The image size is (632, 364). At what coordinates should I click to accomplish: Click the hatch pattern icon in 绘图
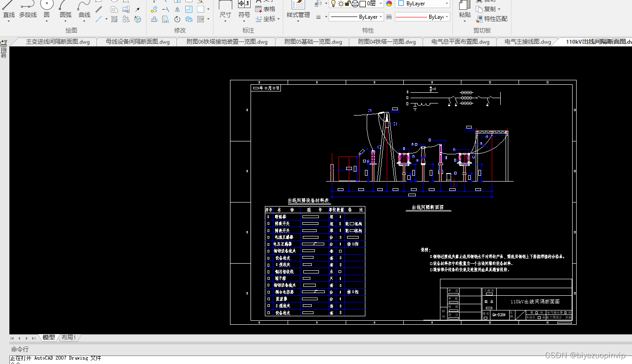click(114, 19)
